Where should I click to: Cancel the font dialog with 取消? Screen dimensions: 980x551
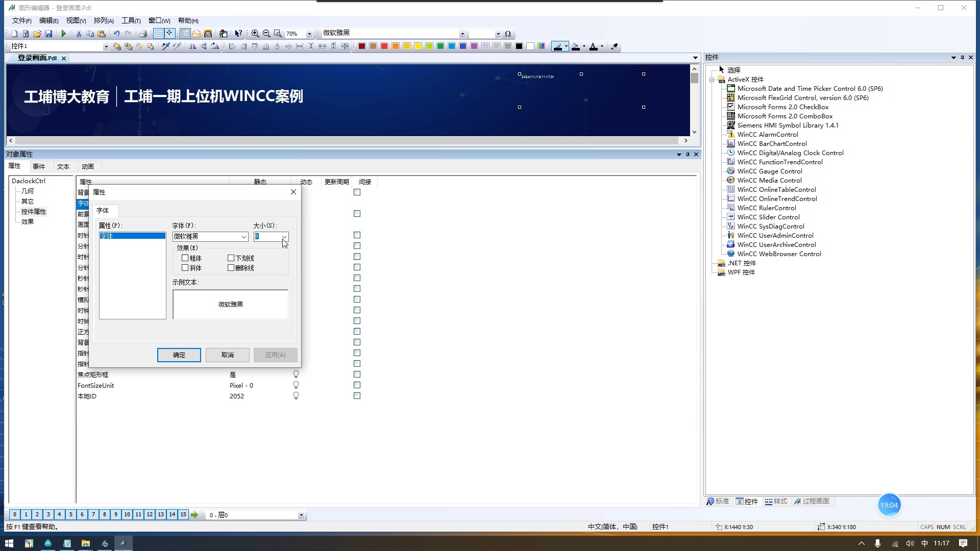point(228,355)
